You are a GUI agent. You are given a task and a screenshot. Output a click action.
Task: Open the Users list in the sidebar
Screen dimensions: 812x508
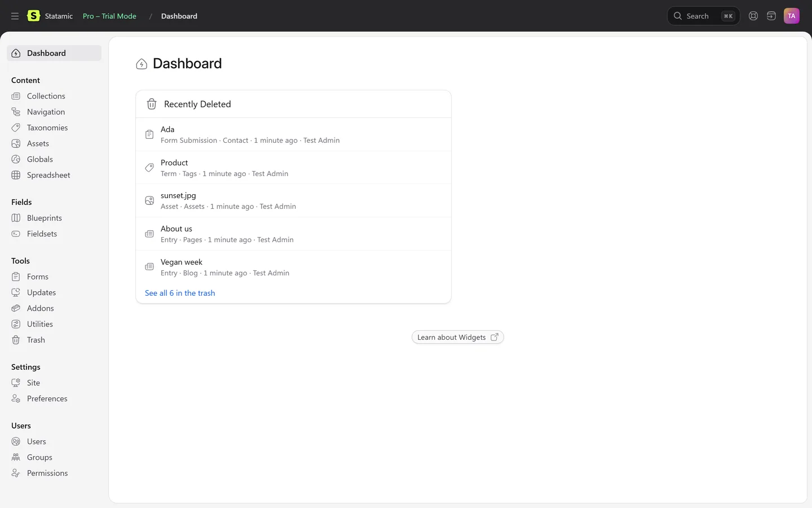pyautogui.click(x=54, y=441)
